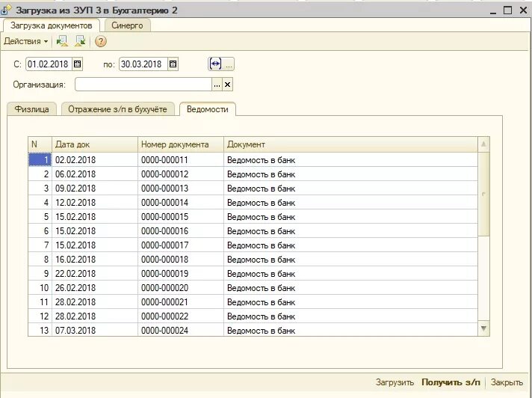Maximize the Загрузка из ЗУП 3 window
Viewport: 532px width, 398px height.
[x=507, y=10]
